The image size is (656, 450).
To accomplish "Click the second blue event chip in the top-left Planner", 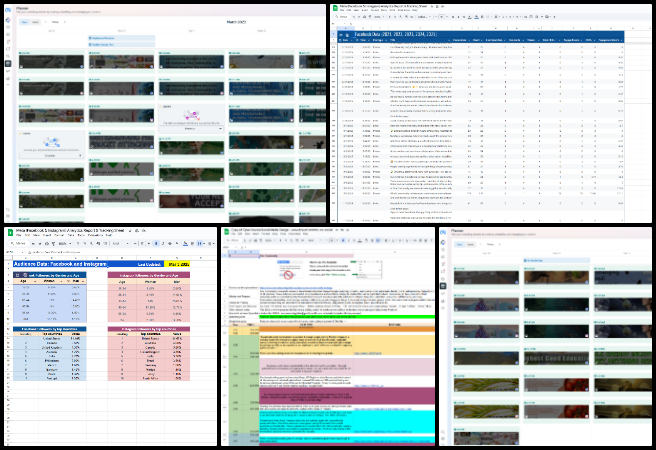I will coord(121,44).
